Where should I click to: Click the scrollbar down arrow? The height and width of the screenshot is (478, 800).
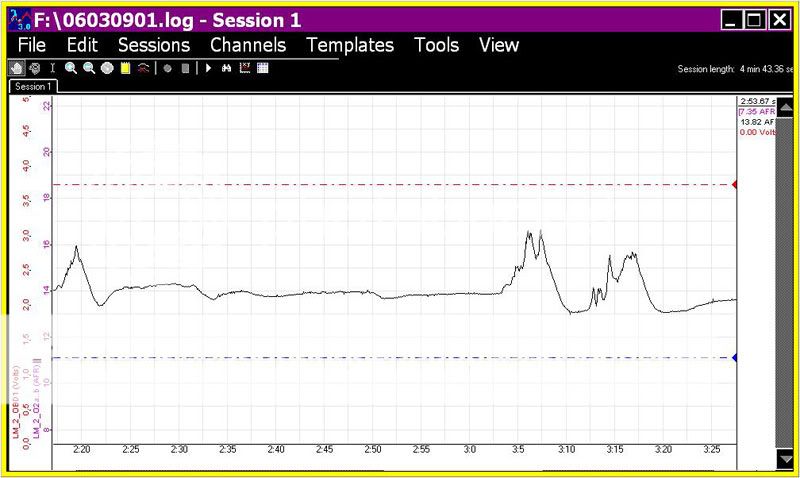784,458
